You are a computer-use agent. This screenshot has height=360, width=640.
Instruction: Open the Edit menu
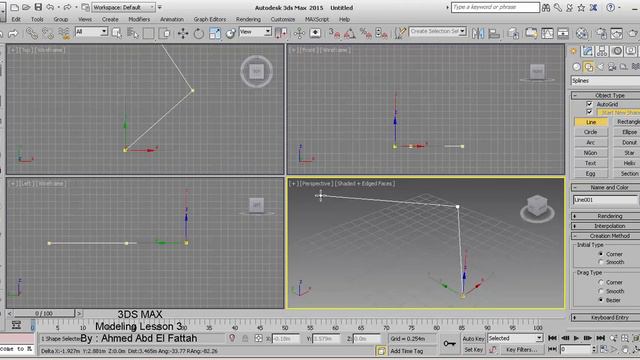[x=16, y=19]
